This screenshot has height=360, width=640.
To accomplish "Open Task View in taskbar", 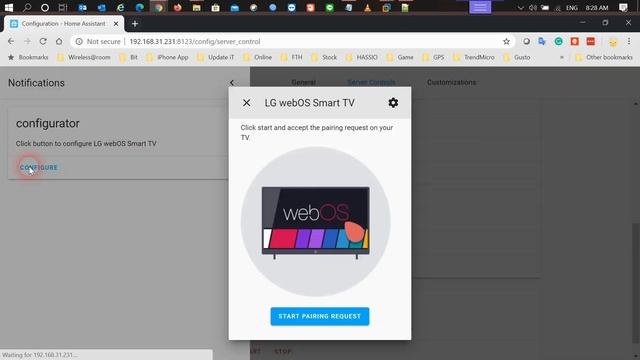I will pyautogui.click(x=62, y=7).
